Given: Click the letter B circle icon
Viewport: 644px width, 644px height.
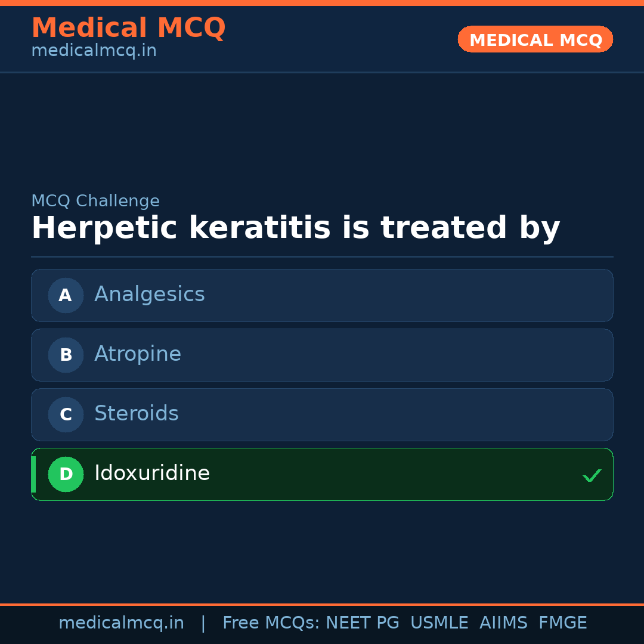Looking at the screenshot, I should [x=66, y=355].
